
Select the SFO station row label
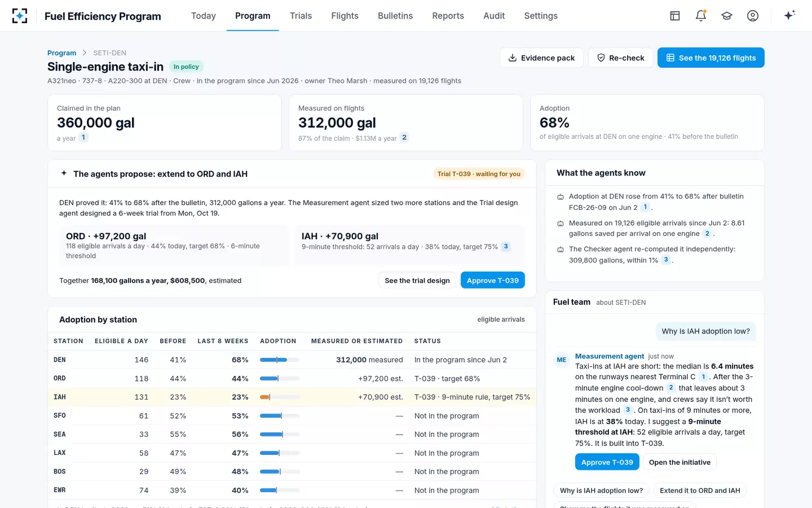[x=60, y=416]
